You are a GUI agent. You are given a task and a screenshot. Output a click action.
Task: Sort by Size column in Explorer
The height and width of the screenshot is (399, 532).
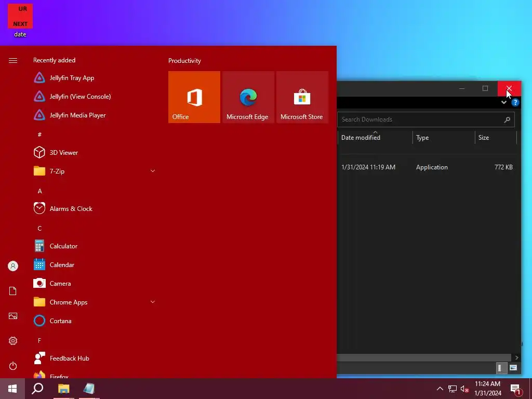496,137
